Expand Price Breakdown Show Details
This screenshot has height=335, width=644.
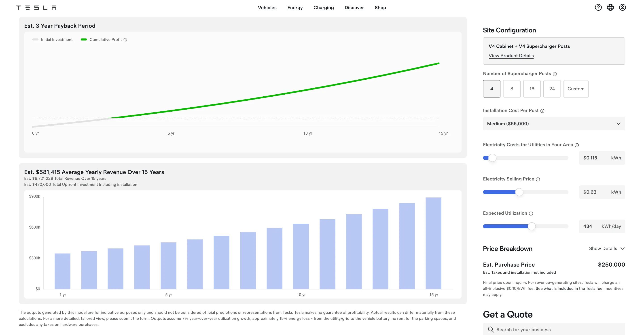pyautogui.click(x=606, y=248)
